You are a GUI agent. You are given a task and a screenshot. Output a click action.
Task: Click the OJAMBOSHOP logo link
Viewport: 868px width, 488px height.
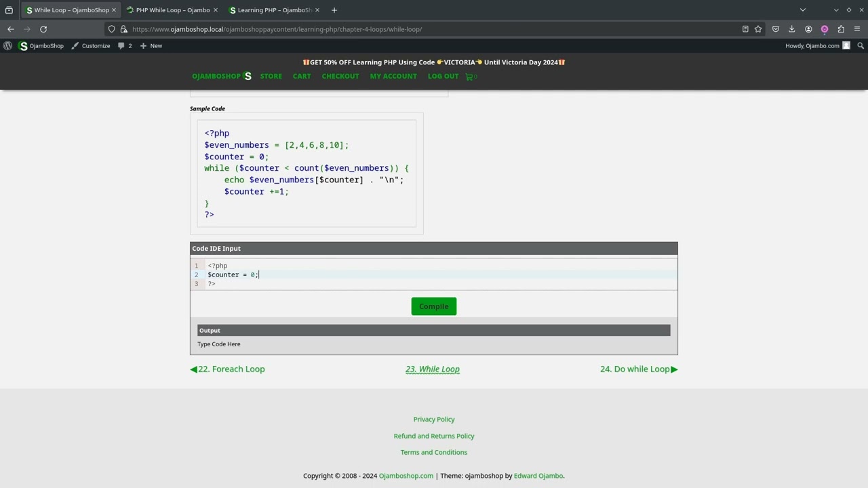point(222,76)
